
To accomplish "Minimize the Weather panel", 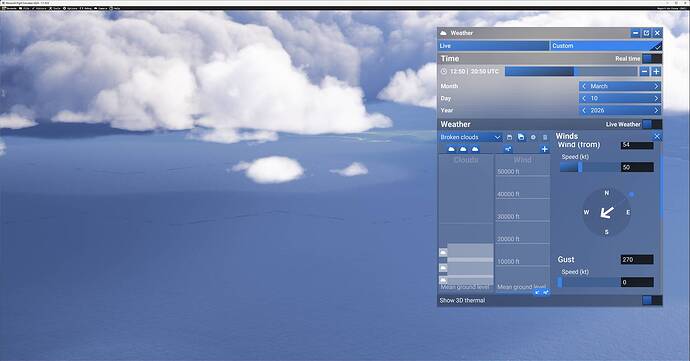I will coord(635,33).
